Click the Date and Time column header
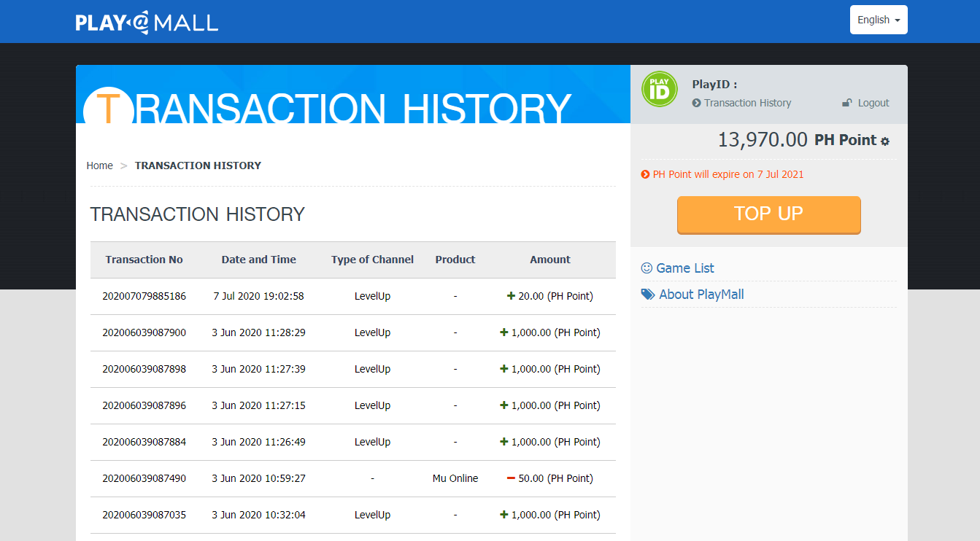980x541 pixels. click(259, 260)
